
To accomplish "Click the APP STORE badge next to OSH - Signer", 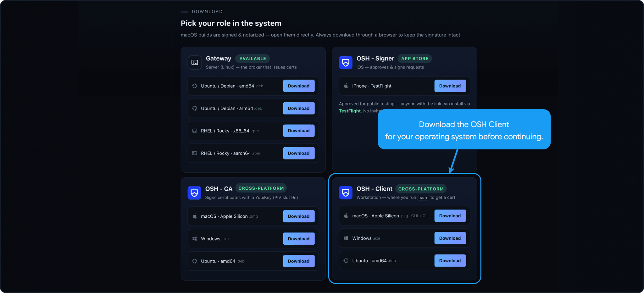I will pos(415,58).
